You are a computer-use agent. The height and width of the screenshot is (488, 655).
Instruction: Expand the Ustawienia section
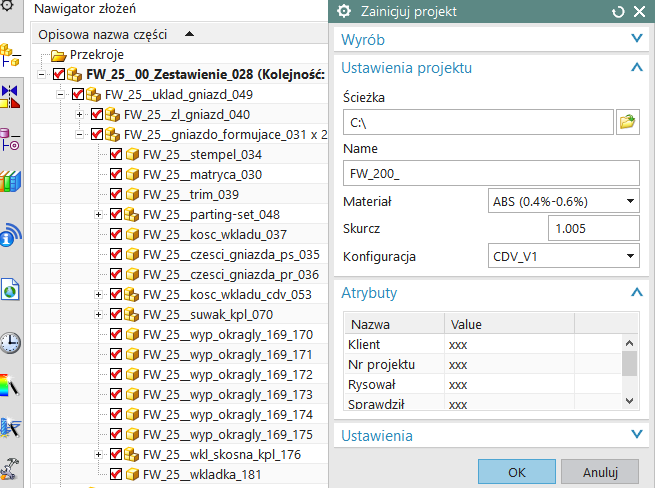point(491,435)
